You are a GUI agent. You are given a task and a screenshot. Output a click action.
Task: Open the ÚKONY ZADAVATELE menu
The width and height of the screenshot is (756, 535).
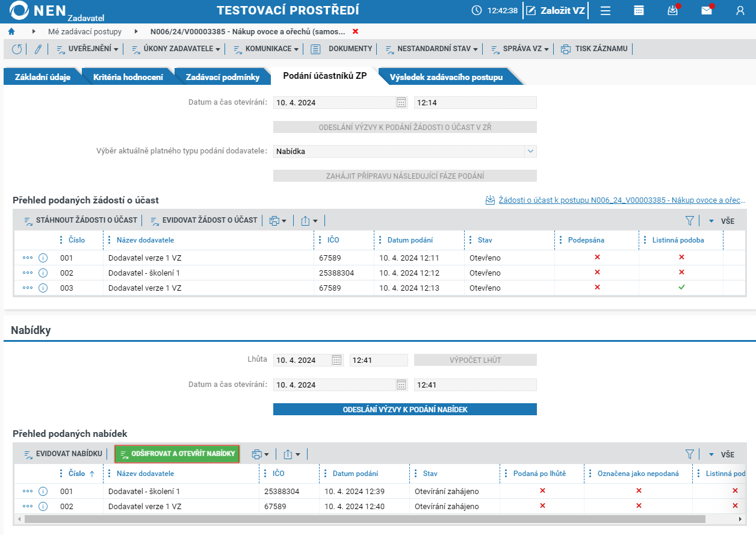tap(176, 49)
